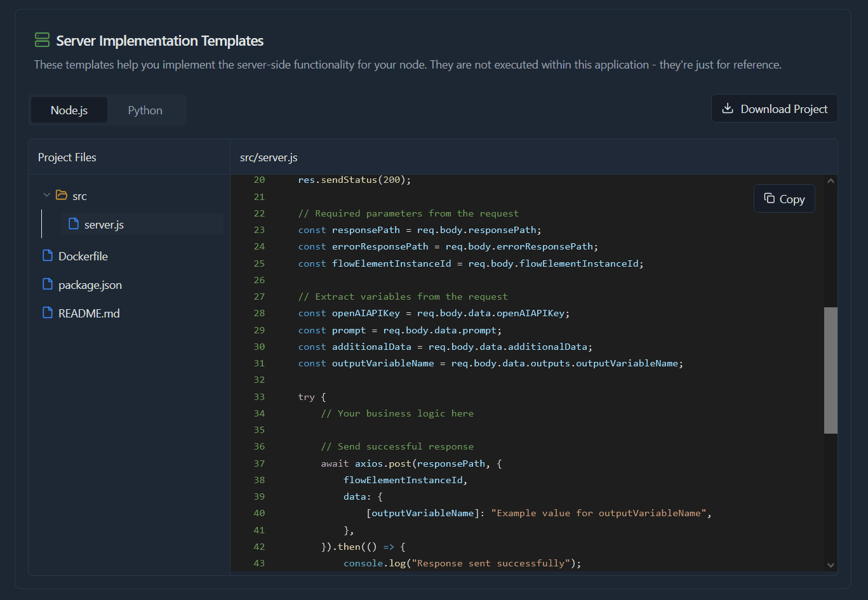Click the const outputVariableName code line
The height and width of the screenshot is (600, 868).
(491, 363)
